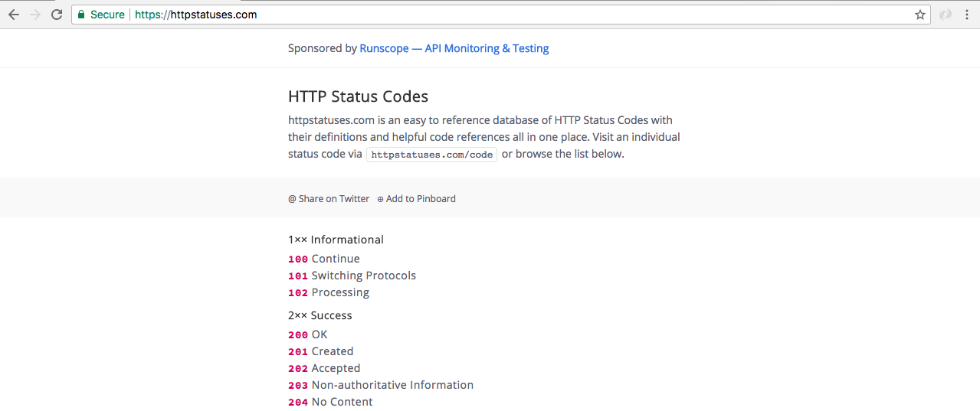
Task: Open status code 201 Created
Action: coord(321,351)
